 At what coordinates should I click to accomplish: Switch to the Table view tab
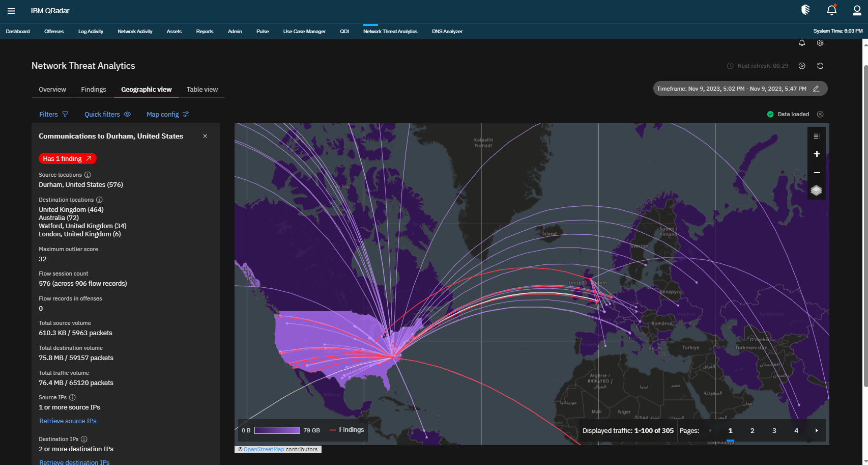coord(202,90)
